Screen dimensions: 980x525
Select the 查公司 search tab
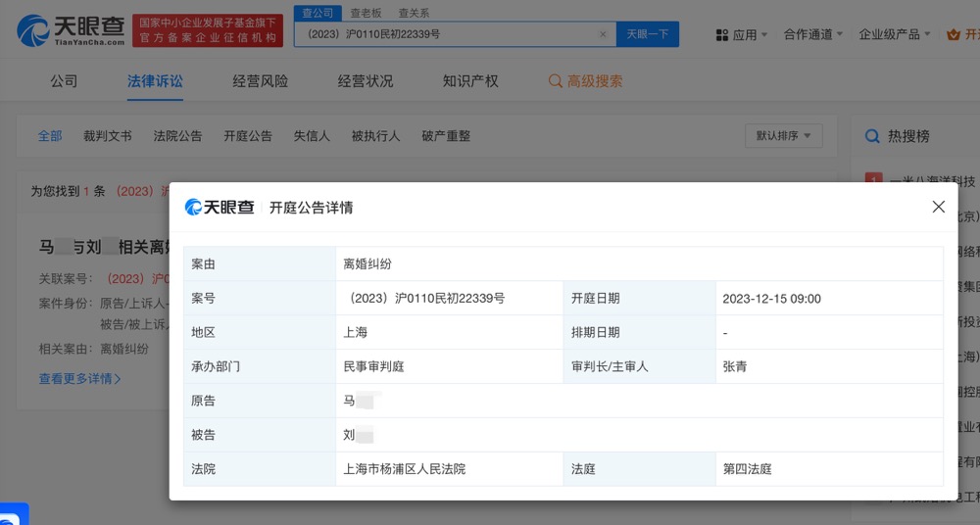[318, 13]
